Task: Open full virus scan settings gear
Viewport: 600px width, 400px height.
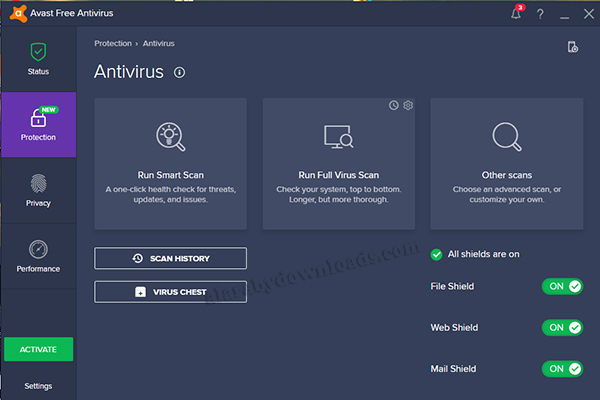Action: pyautogui.click(x=408, y=105)
